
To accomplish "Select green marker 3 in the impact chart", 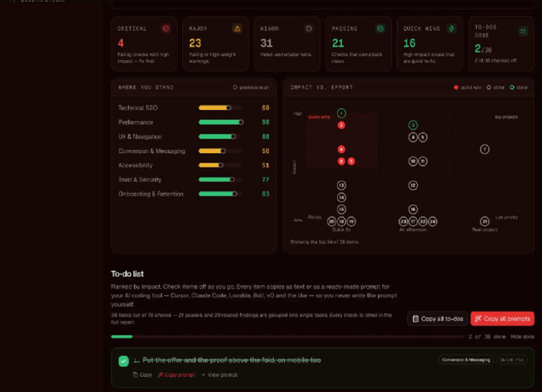I will coord(412,125).
